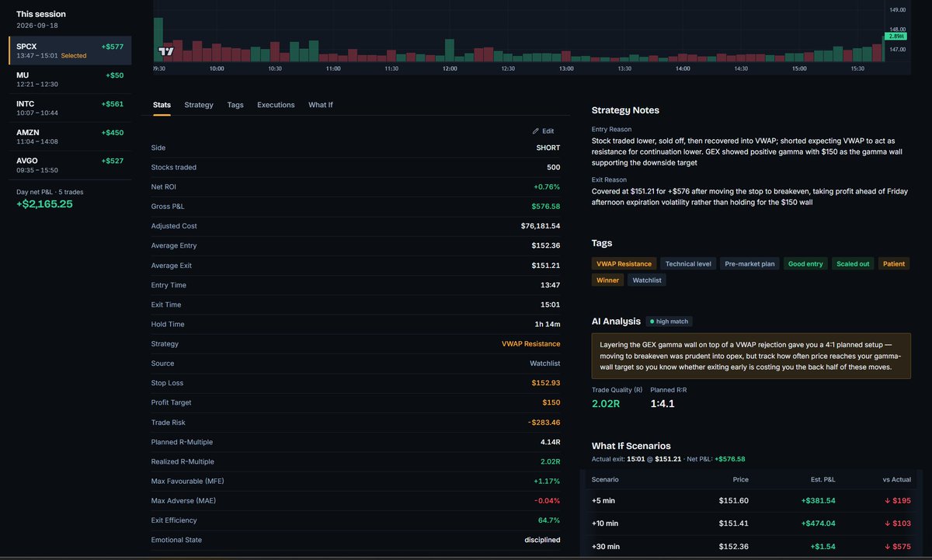The width and height of the screenshot is (932, 560).
Task: Click the AI Analysis commentary box
Action: click(x=751, y=357)
